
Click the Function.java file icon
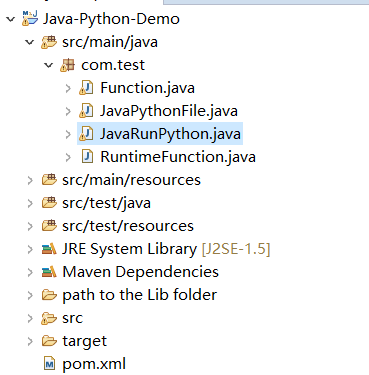[x=86, y=88]
